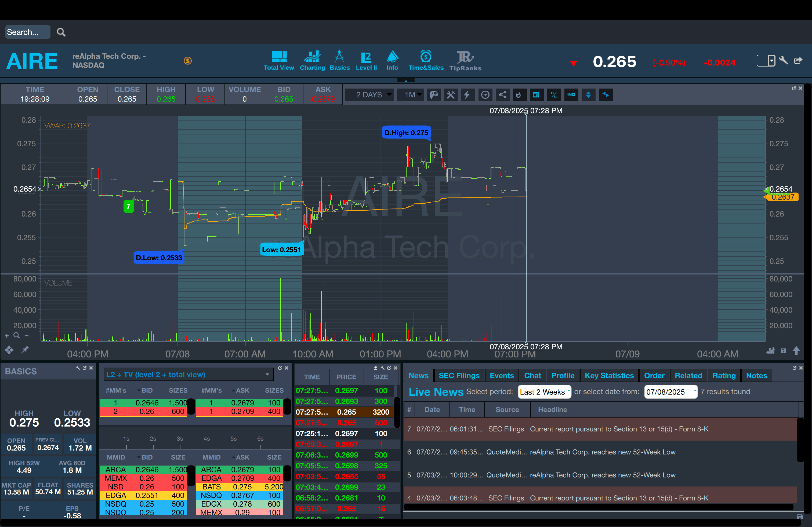Switch to the Events tab
The image size is (812, 527).
point(502,375)
